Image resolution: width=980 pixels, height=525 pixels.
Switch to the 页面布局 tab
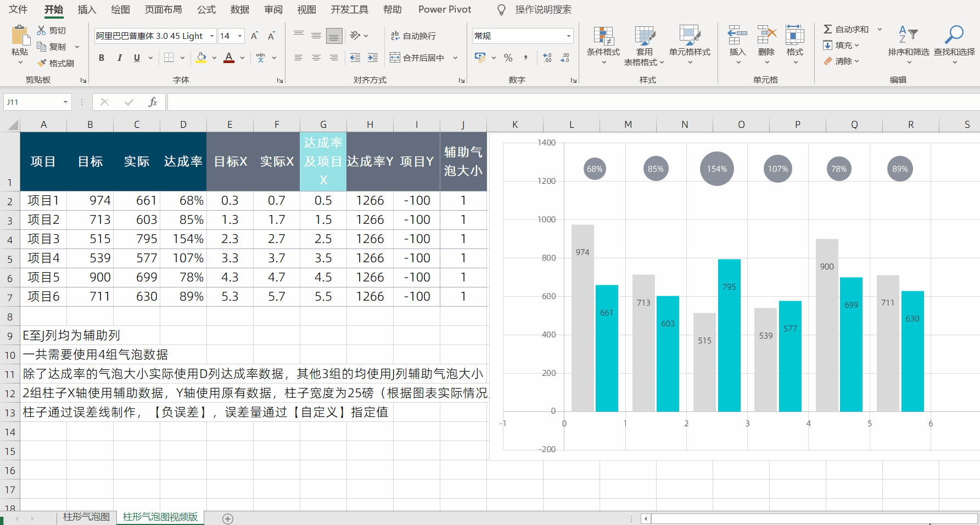163,9
